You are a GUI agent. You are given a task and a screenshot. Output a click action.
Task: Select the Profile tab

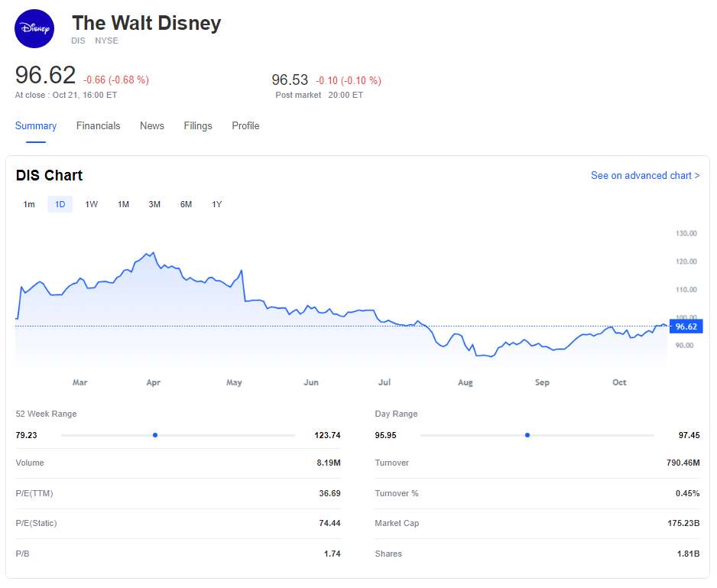(245, 126)
